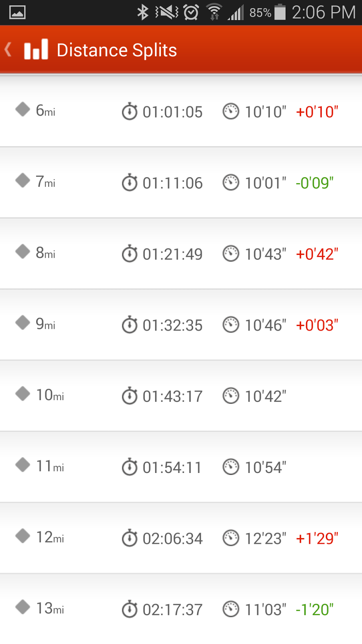Tap the pace gauge icon next to 10'42"
The width and height of the screenshot is (362, 644).
coord(231,396)
